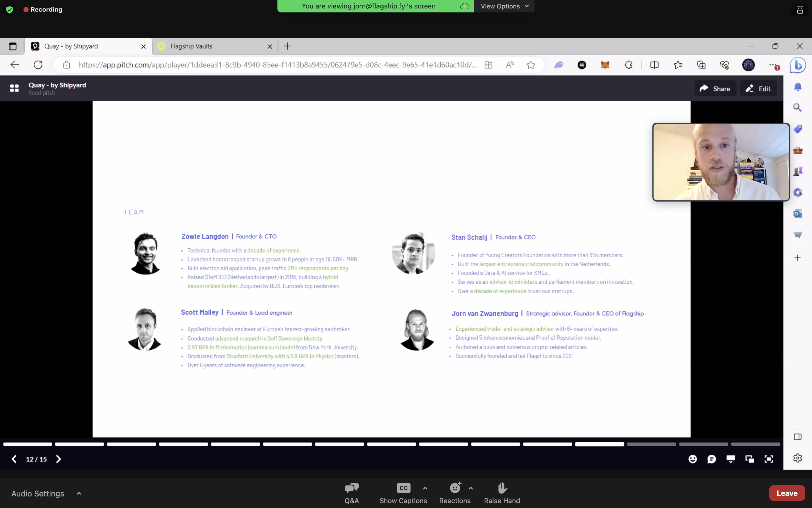Image resolution: width=812 pixels, height=508 pixels.
Task: Raise Hand in Zoom
Action: point(502,493)
